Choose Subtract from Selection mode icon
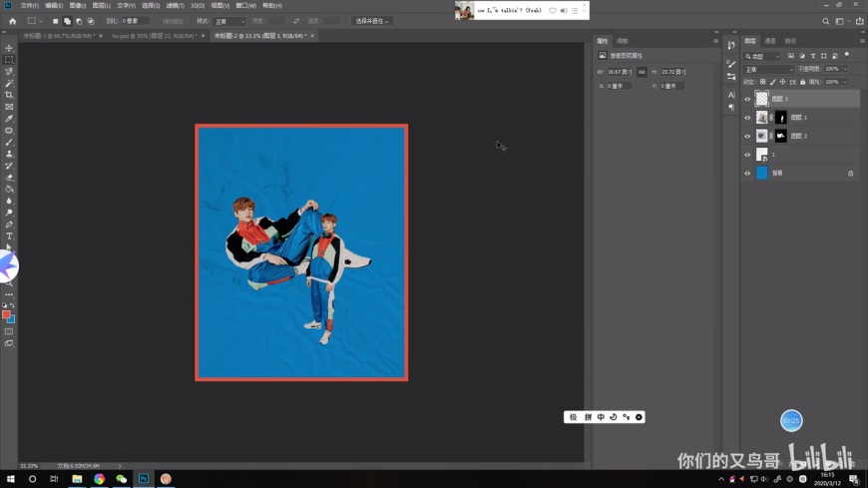The image size is (868, 488). [79, 21]
